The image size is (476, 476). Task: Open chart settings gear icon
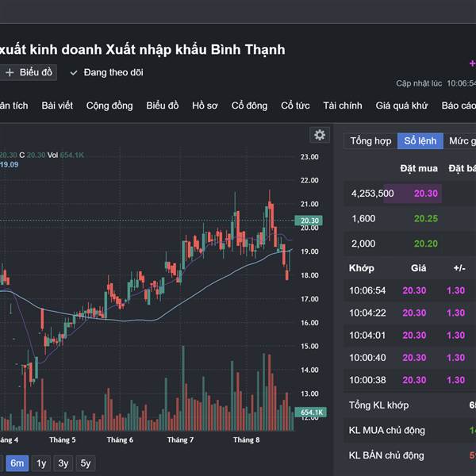320,135
